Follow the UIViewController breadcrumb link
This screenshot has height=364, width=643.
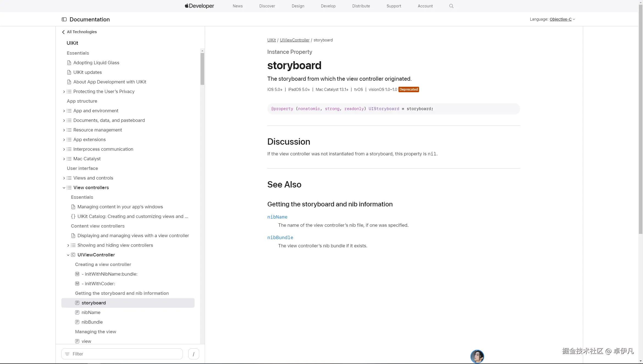click(x=295, y=40)
